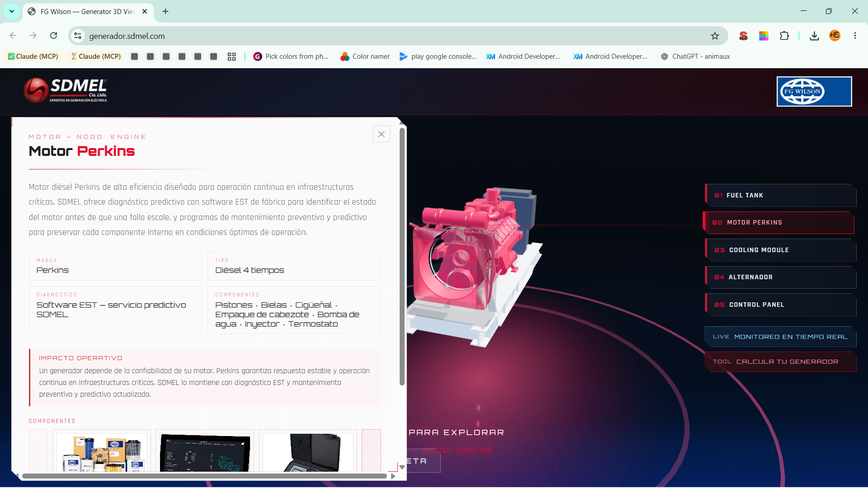This screenshot has height=488, width=868.
Task: Click the Tipo Diésel 4 tiempos card
Action: coord(294,266)
